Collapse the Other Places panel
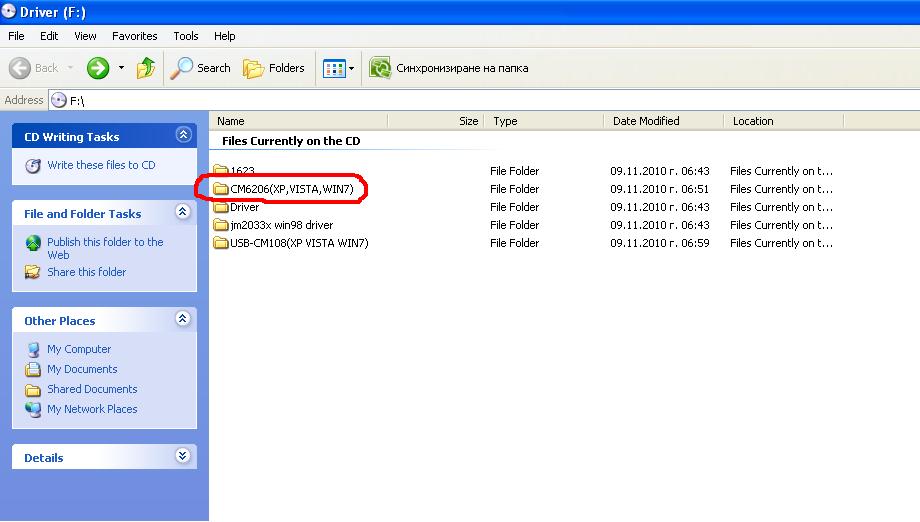Screen dimensions: 920x522 tap(183, 319)
